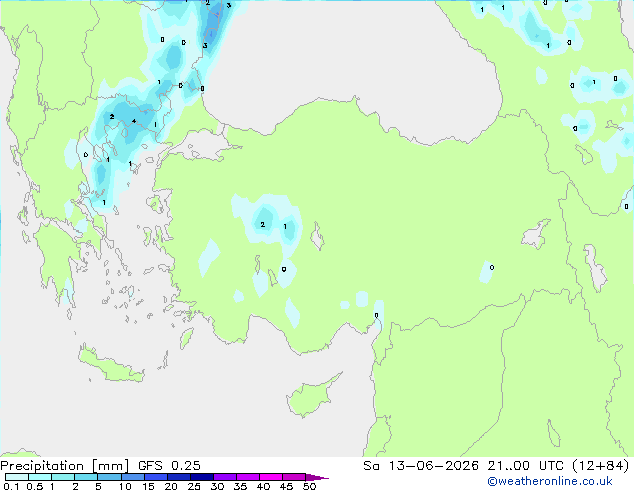Pick the 10–15 mm legend swatch

pyautogui.click(x=133, y=477)
